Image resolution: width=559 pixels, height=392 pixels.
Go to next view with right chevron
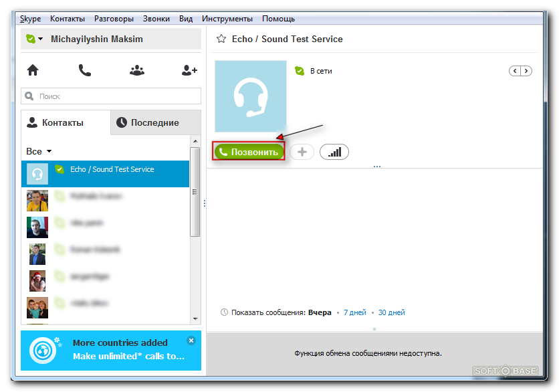tap(526, 71)
